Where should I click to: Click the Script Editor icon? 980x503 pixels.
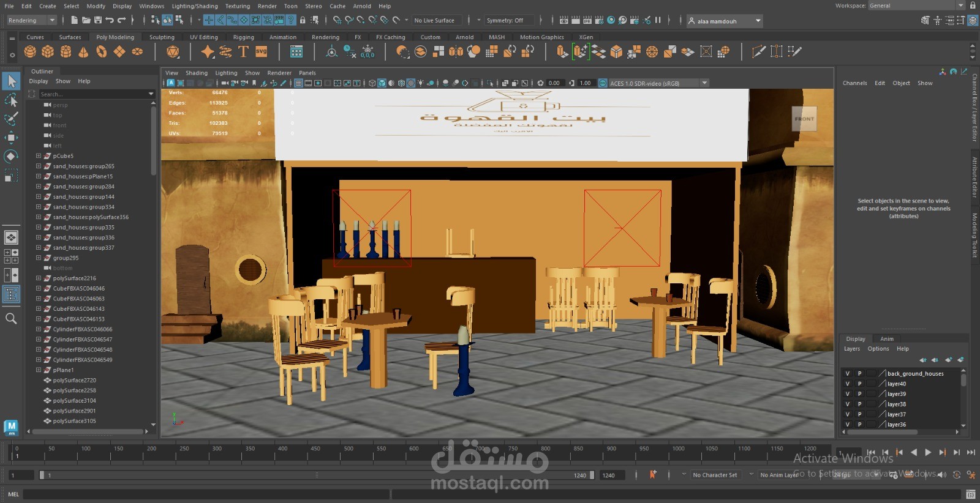pyautogui.click(x=971, y=494)
